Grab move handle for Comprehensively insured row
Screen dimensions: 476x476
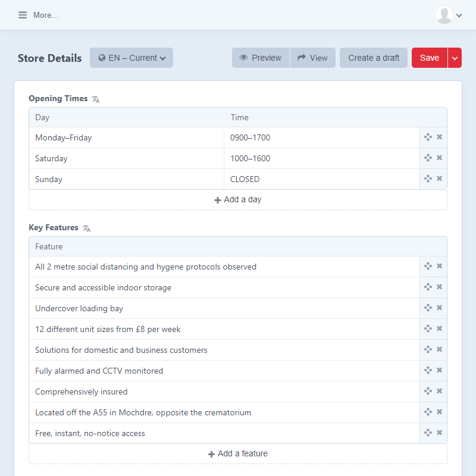click(x=428, y=391)
